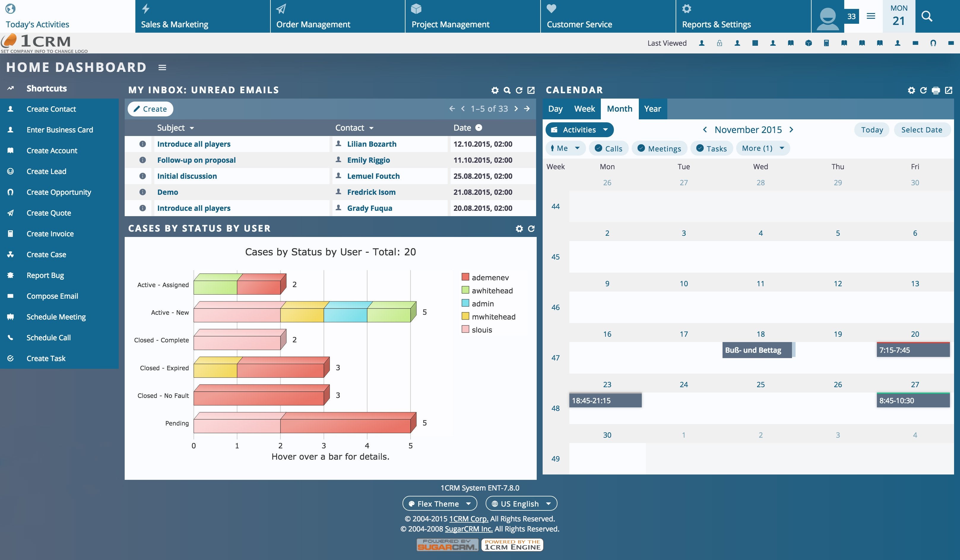This screenshot has width=960, height=560.
Task: Click the Report Bug sidebar icon
Action: click(x=10, y=274)
